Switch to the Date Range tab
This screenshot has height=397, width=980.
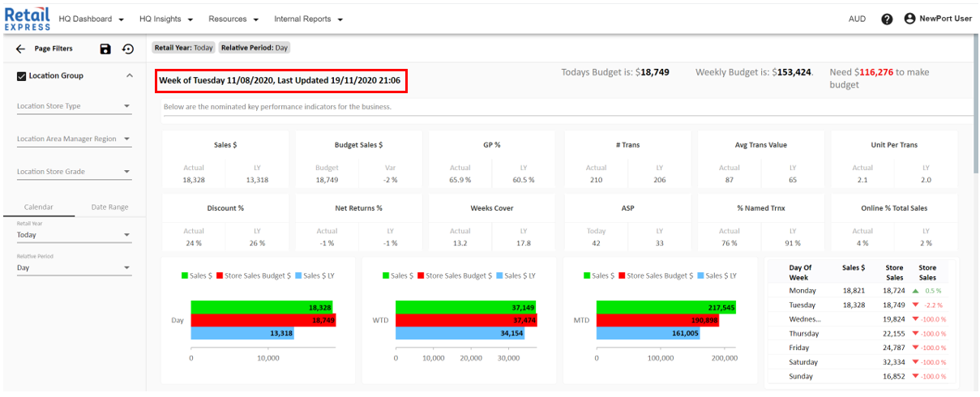109,207
